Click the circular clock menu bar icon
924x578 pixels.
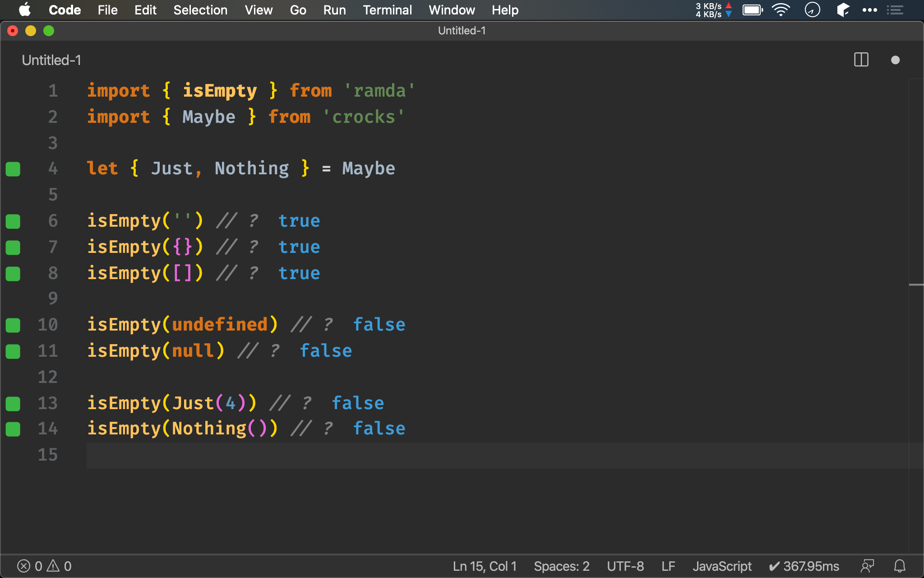812,10
